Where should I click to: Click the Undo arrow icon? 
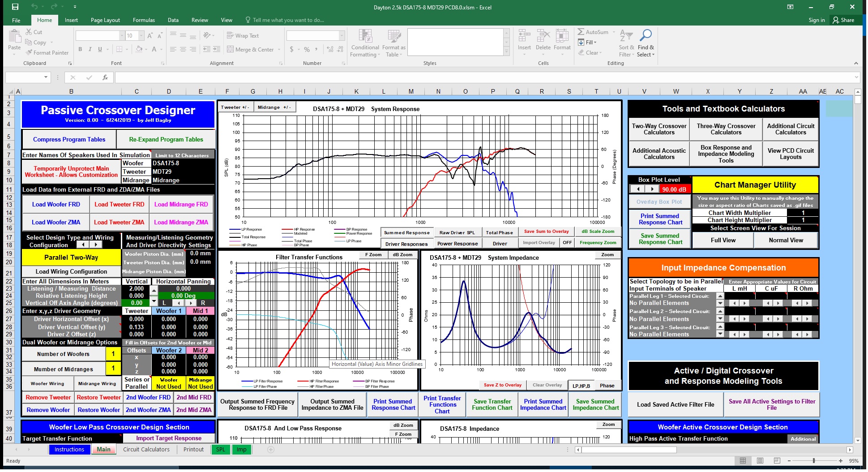pos(34,7)
